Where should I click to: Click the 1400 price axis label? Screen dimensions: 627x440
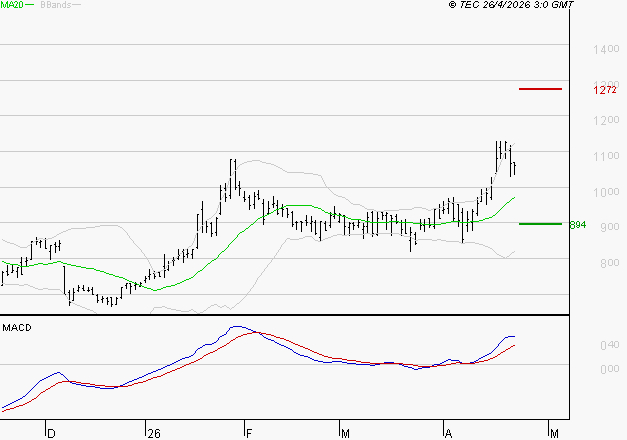(603, 49)
